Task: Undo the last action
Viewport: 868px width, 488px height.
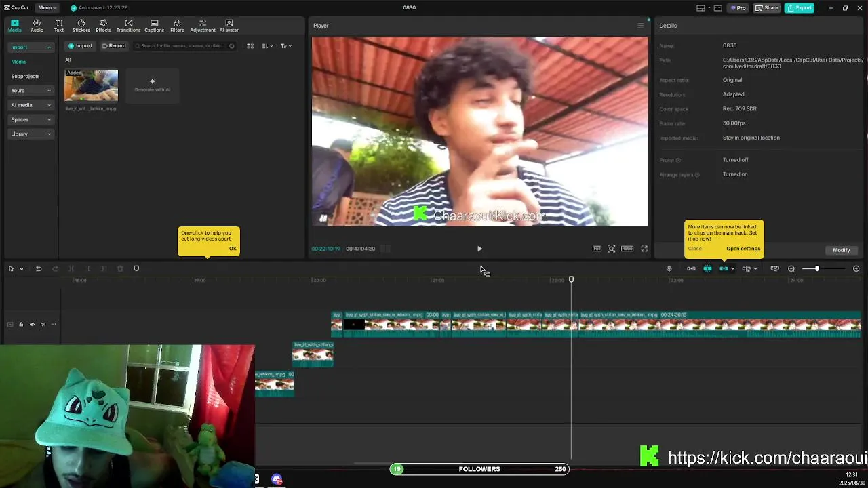Action: click(x=39, y=269)
